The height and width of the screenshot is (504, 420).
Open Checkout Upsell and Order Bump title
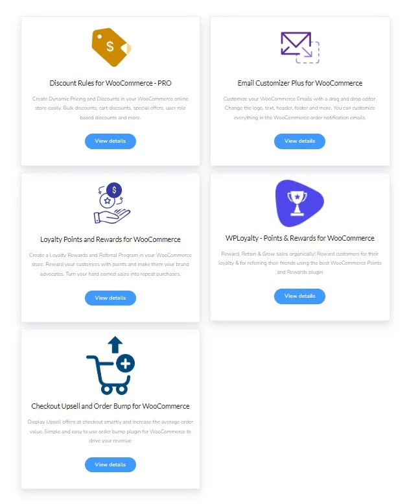click(x=110, y=406)
